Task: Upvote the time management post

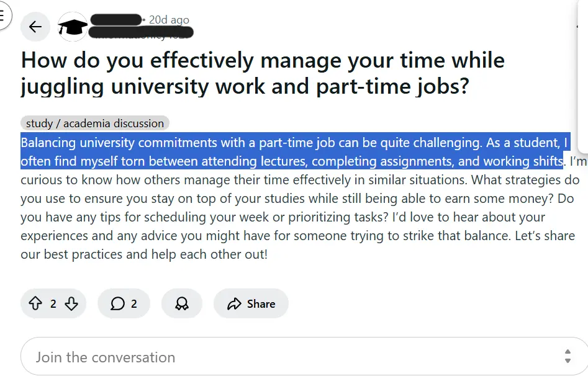Action: (x=35, y=303)
